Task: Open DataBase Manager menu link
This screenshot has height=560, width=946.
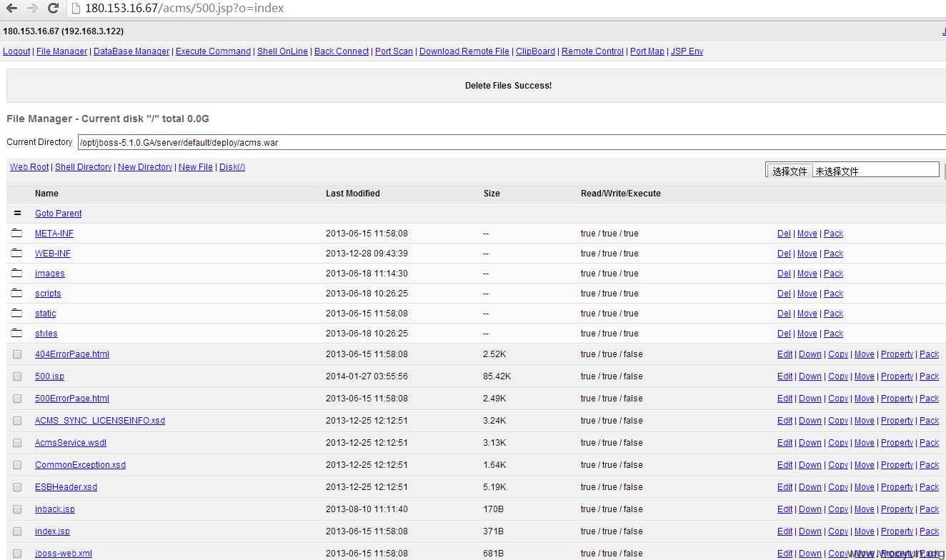Action: 131,51
